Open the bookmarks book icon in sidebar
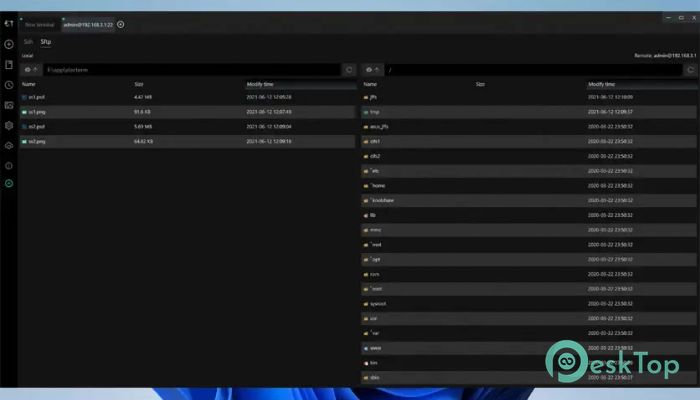The height and width of the screenshot is (400, 700). pos(9,65)
